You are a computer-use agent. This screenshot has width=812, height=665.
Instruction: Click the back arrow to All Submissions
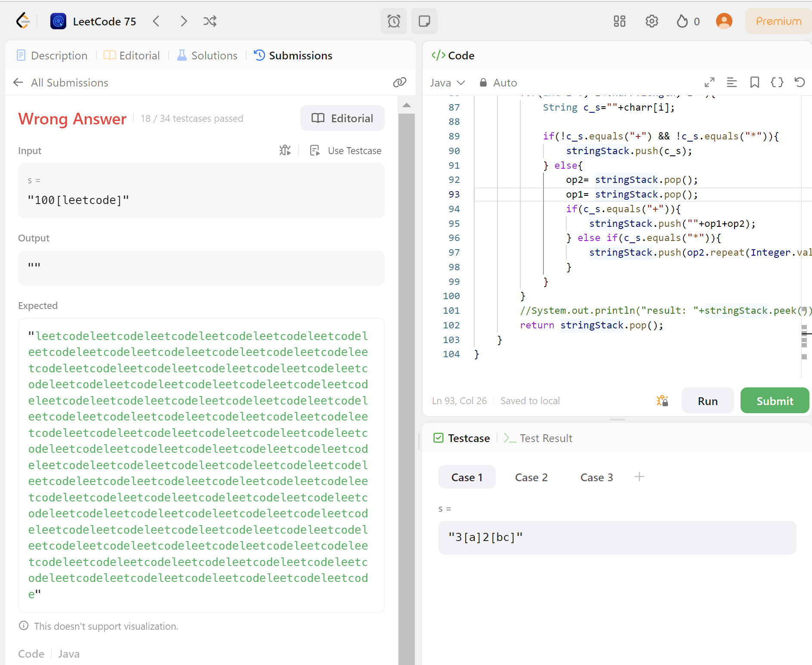(x=18, y=82)
